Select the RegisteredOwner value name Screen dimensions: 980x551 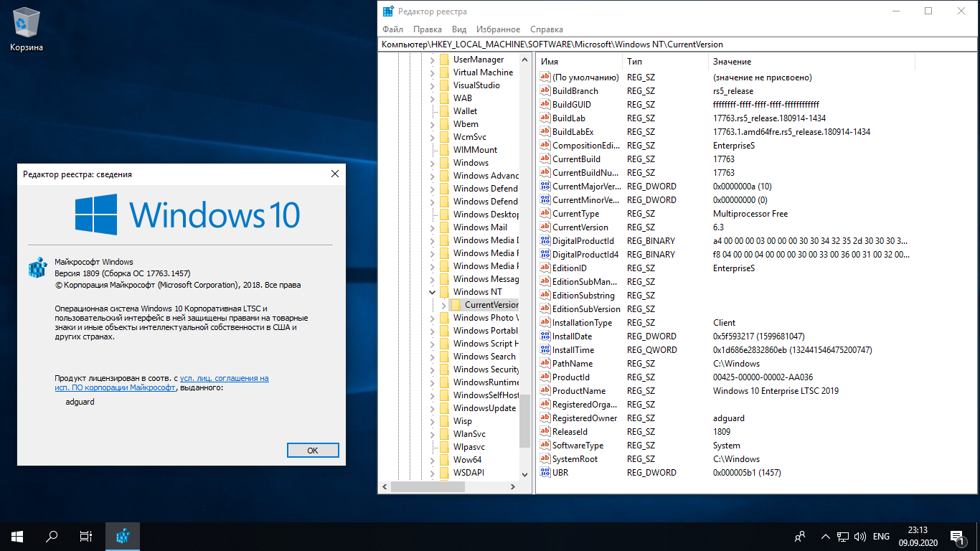click(x=585, y=418)
